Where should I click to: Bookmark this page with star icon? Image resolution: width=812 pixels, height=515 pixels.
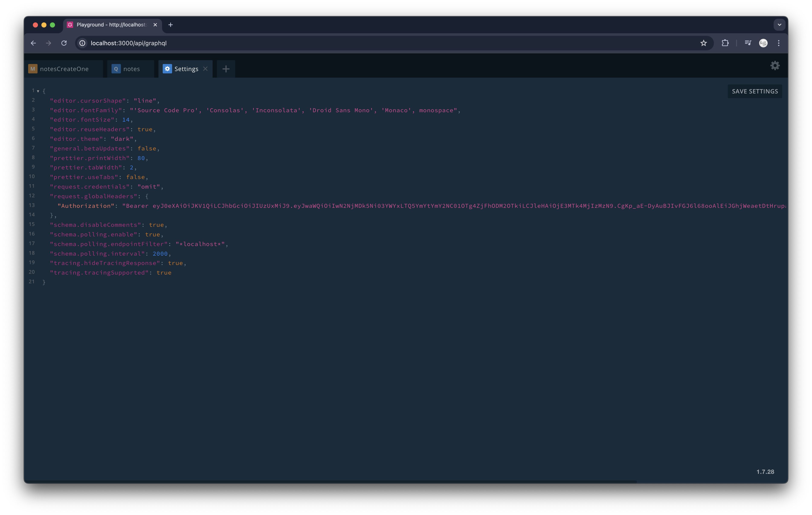coord(703,43)
